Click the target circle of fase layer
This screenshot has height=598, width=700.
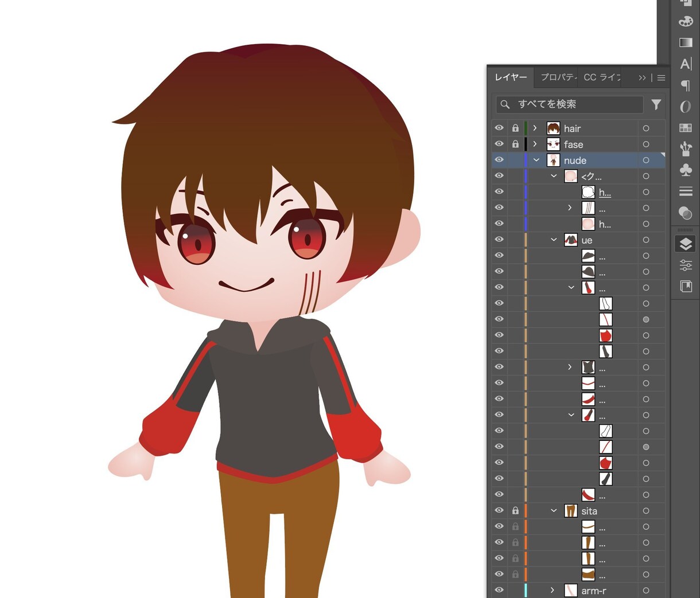(x=646, y=144)
